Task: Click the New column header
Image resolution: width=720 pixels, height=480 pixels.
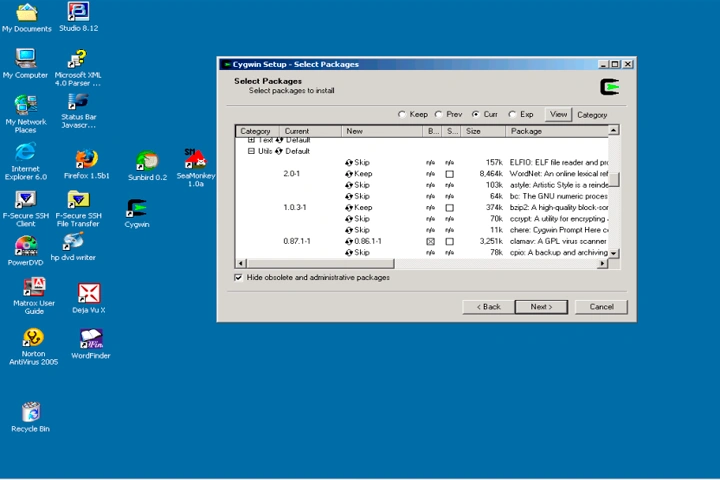Action: 382,131
